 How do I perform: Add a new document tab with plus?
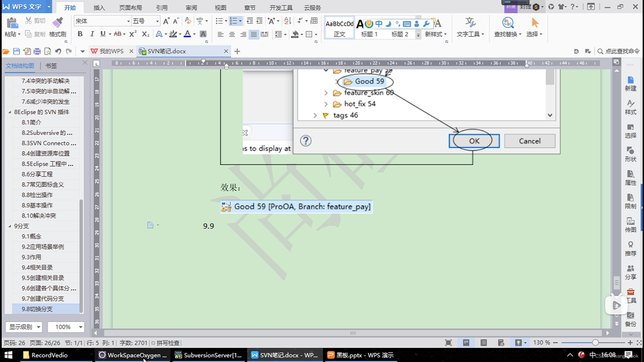coord(237,51)
